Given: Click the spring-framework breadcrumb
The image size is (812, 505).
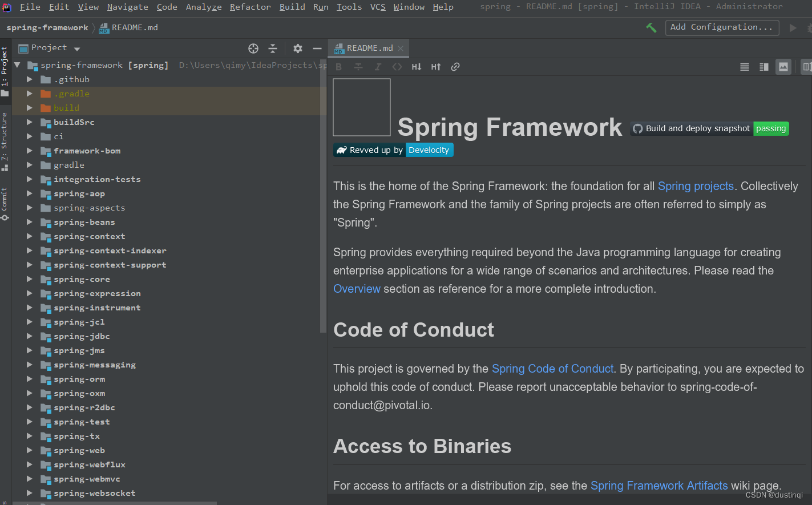Looking at the screenshot, I should coord(47,27).
